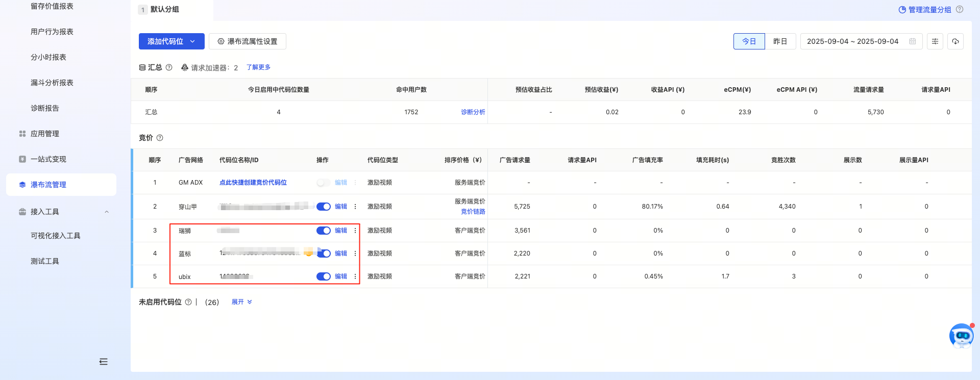Collapse the 接入工具 sidebar section

coord(107,212)
